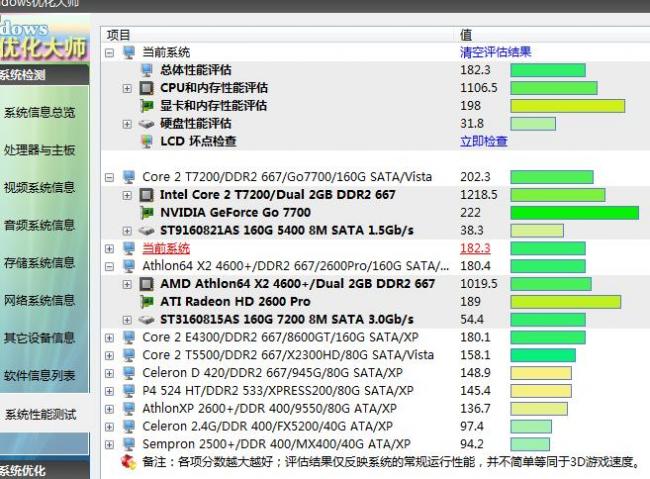Click computer icon beside P4 524 HT row
Viewport: 650px width, 479px height.
pos(129,391)
